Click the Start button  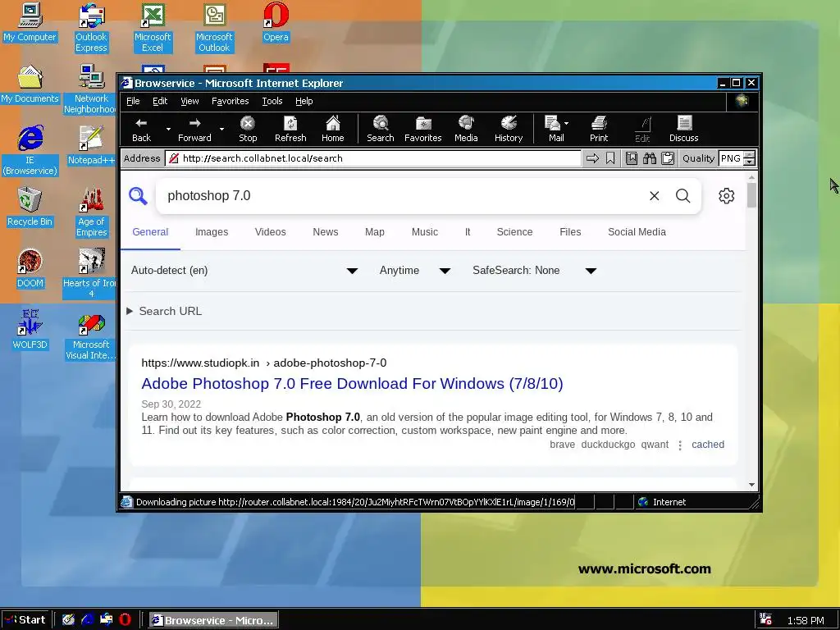25,619
